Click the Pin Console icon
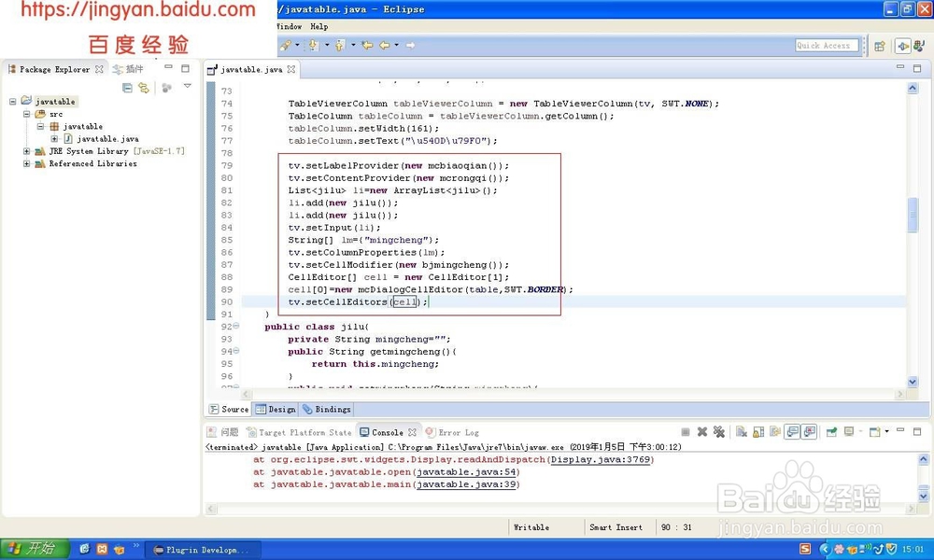This screenshot has height=560, width=934. [831, 432]
